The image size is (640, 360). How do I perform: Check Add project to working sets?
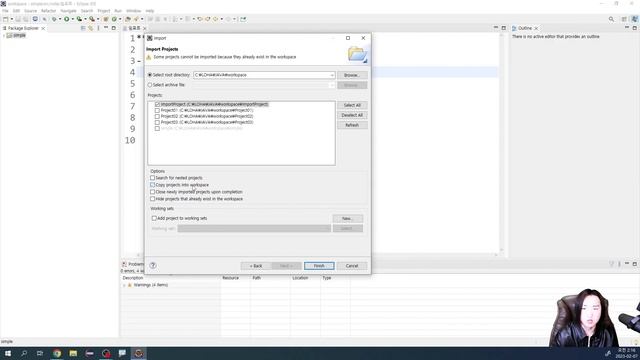(x=154, y=218)
